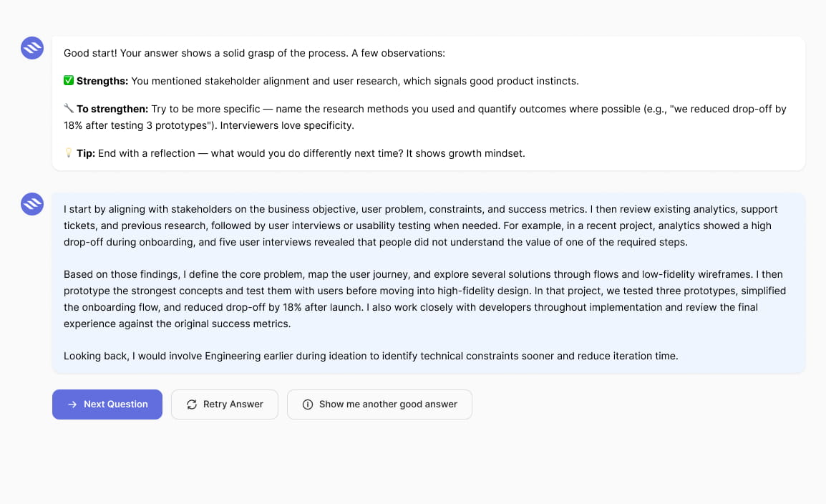This screenshot has width=826, height=504.
Task: Click the Looking back reflection sentence
Action: 371,356
